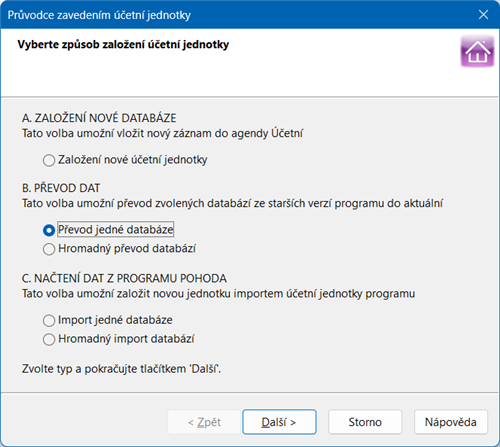Click the heading Vyberte způsob založení účetní jednotky
500x447 pixels.
123,45
